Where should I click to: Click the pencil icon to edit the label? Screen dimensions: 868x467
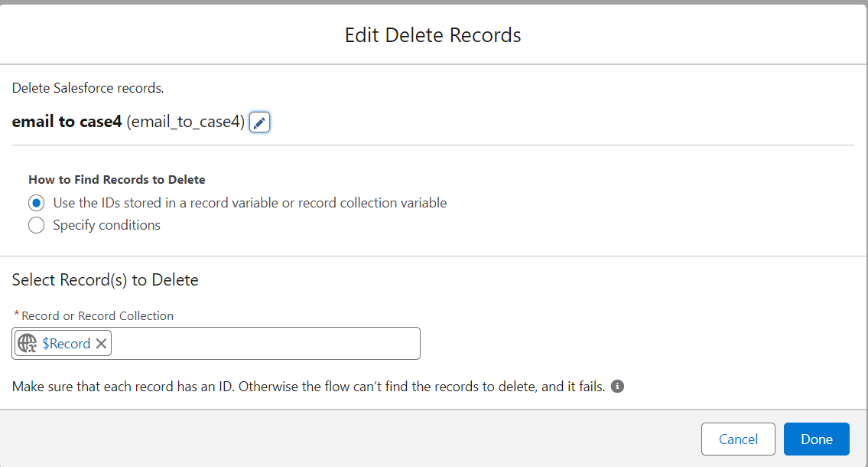point(260,122)
